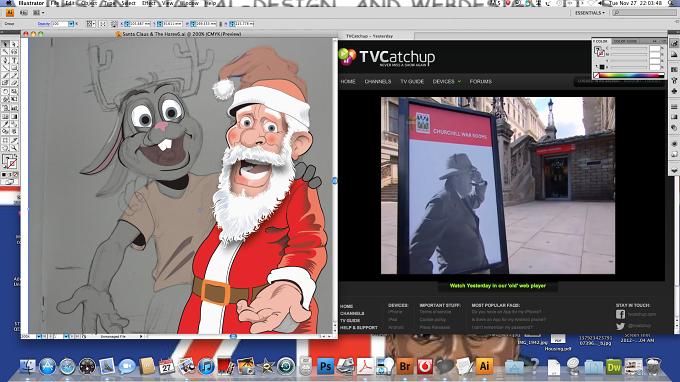This screenshot has height=382, width=680.
Task: Open Safari from the Dock
Action: point(67,367)
